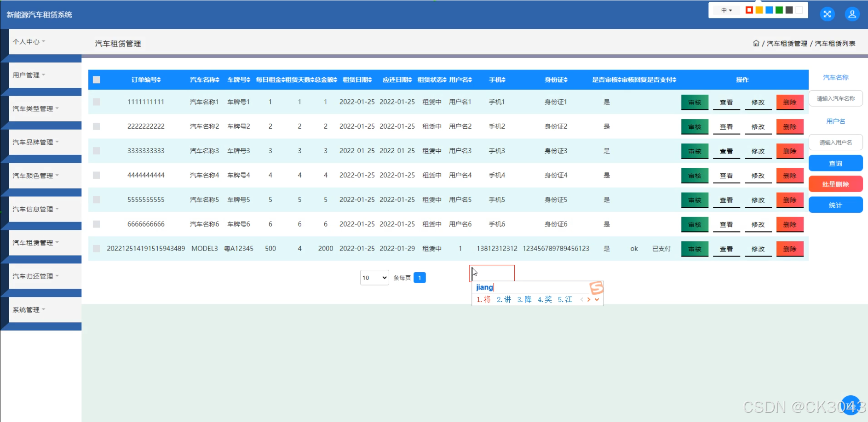Click 统计 statistics button
The height and width of the screenshot is (422, 868).
pyautogui.click(x=836, y=205)
